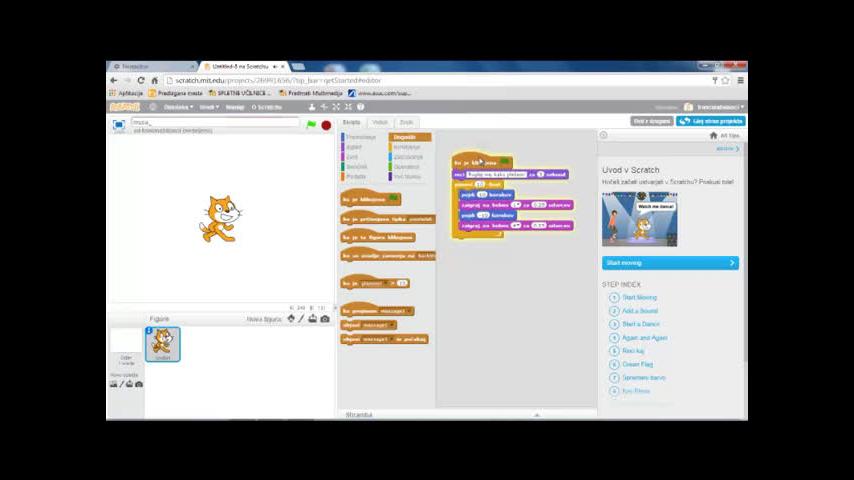Open the Uredi dropdown menu
The image size is (854, 480).
point(207,107)
